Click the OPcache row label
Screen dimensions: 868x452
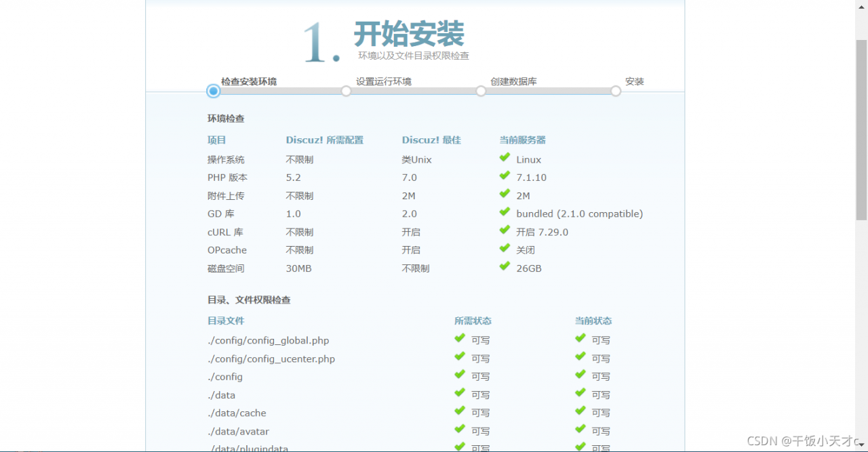tap(227, 250)
